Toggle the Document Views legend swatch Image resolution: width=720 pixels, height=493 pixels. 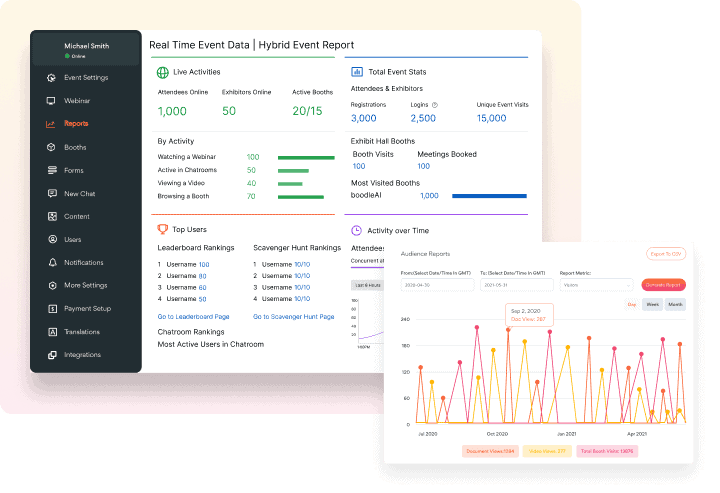tap(490, 452)
